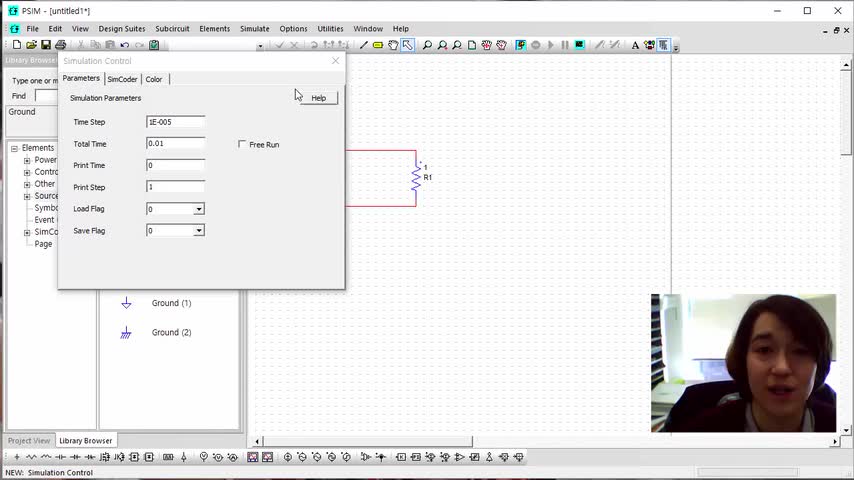Viewport: 854px width, 480px height.
Task: Select the Ground (2) list entry text
Action: (172, 332)
